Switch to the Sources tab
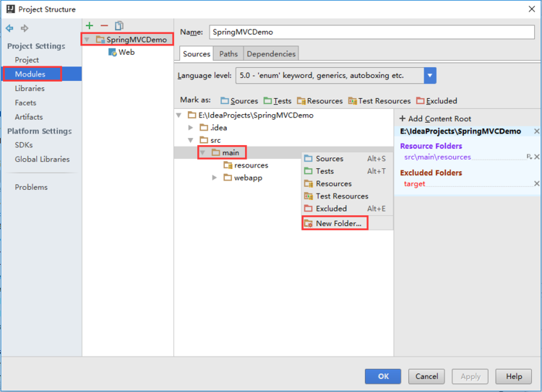This screenshot has width=542, height=392. tap(197, 54)
